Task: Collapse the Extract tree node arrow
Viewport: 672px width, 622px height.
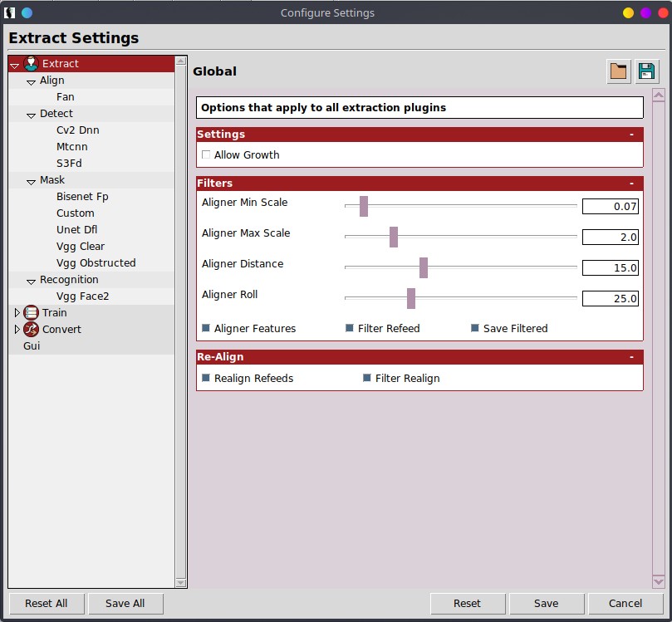Action: (15, 65)
